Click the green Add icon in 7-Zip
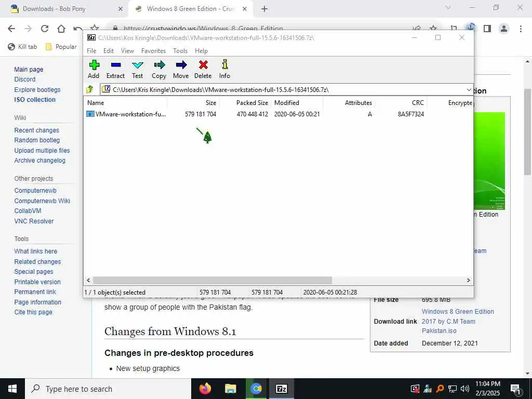This screenshot has height=399, width=532. (94, 64)
